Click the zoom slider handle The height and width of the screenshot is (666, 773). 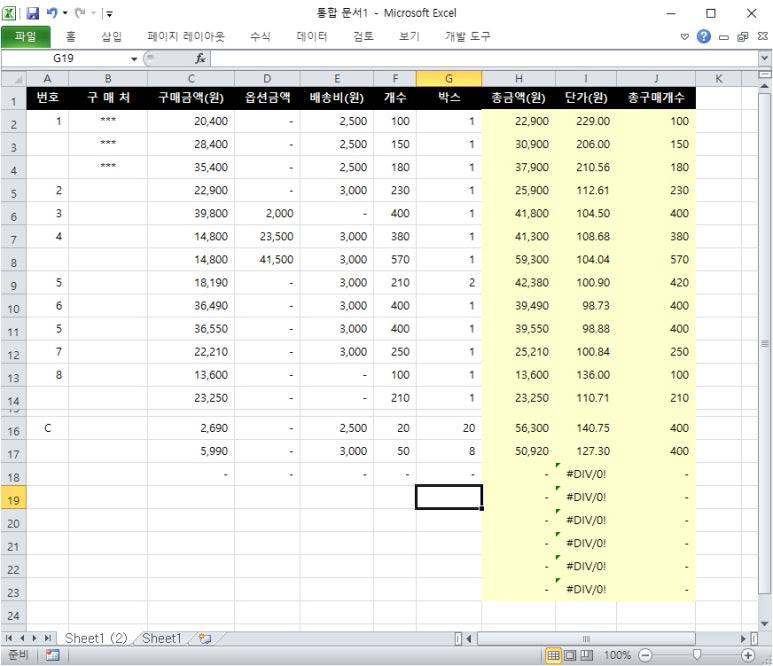tap(697, 655)
